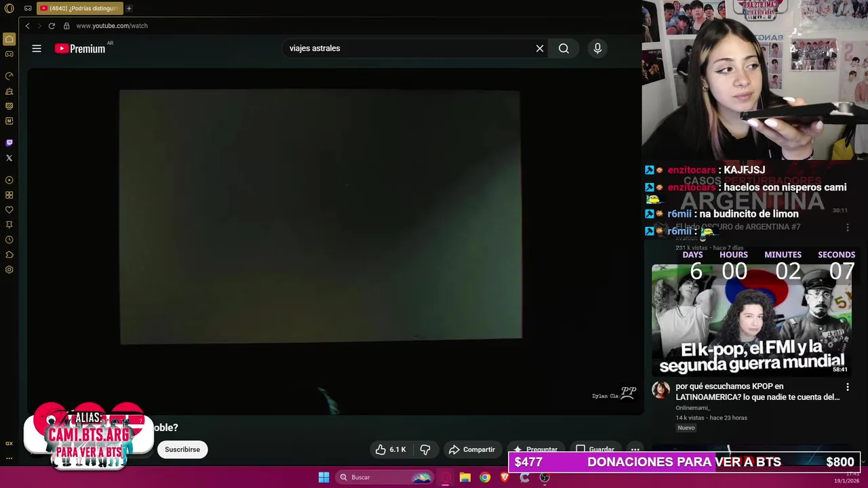868x488 pixels.
Task: Open the four-squares icon in sidebar
Action: coord(9,195)
